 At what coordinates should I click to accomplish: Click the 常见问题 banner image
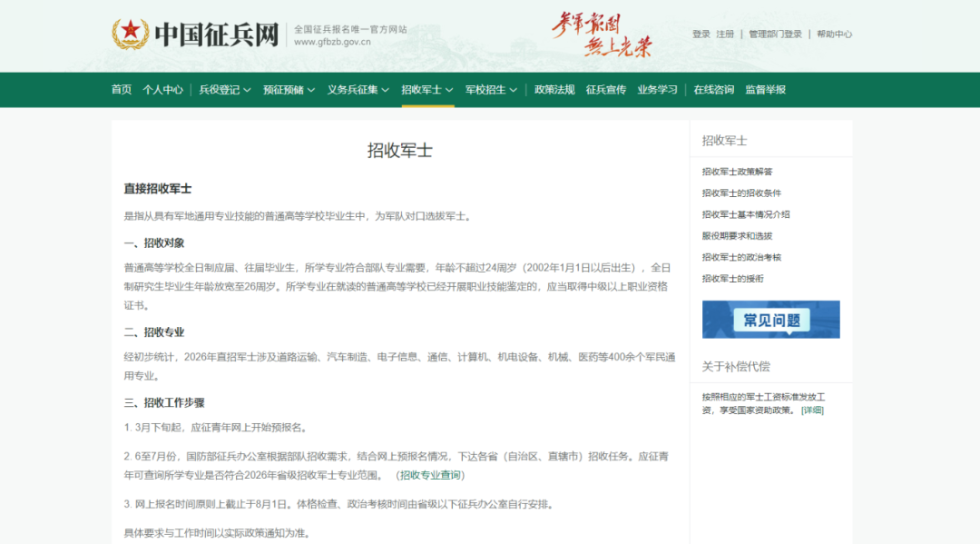(770, 320)
